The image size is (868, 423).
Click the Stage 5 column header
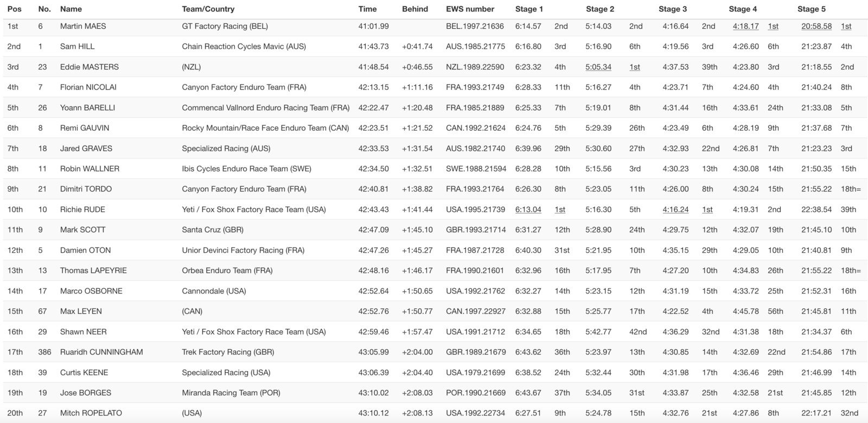(x=812, y=9)
